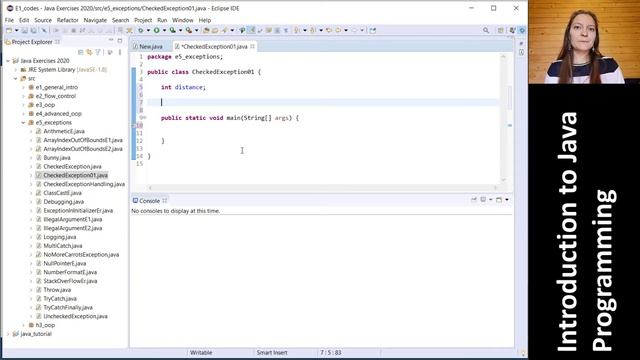Expand the JRE System Library node
Image resolution: width=640 pixels, height=360 pixels.
pyautogui.click(x=16, y=70)
